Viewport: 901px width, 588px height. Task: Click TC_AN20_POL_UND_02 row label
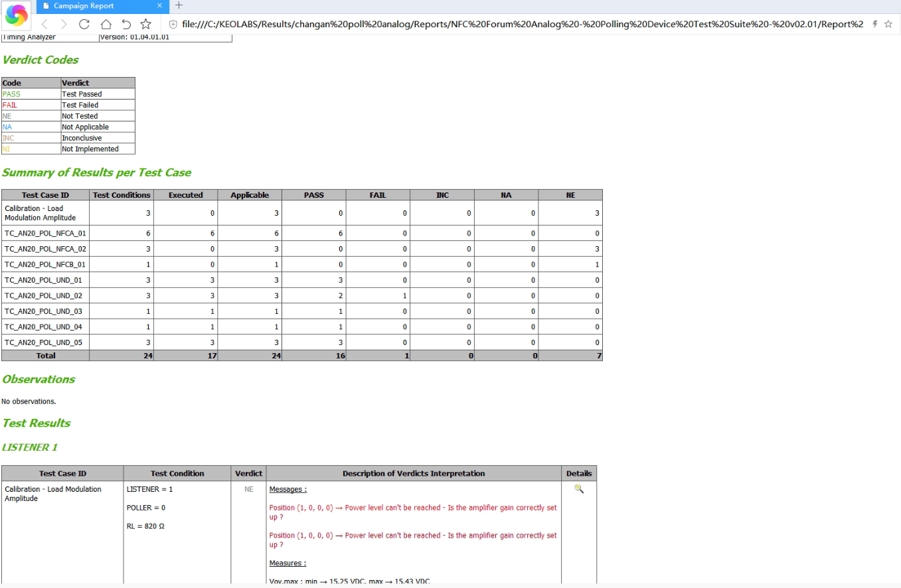(43, 295)
